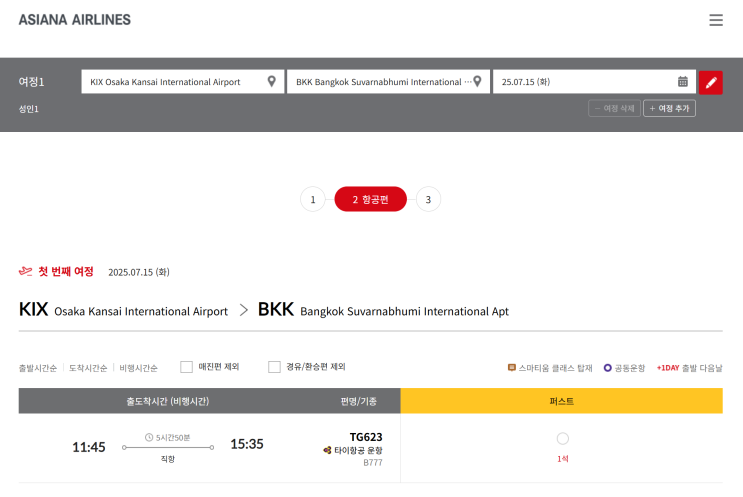Image resolution: width=743 pixels, height=497 pixels.
Task: Click the arrival airport location pin icon
Action: pyautogui.click(x=477, y=82)
